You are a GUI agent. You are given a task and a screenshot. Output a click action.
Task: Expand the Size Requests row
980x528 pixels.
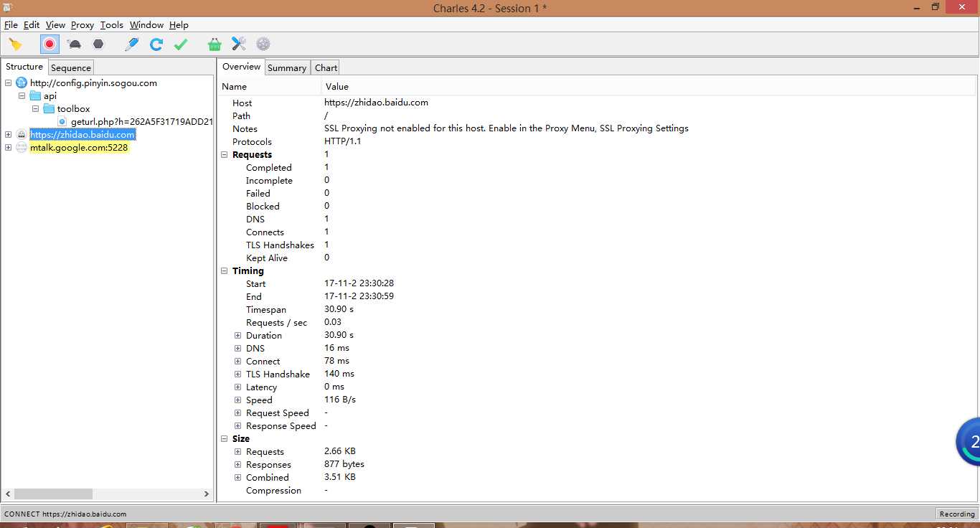tap(238, 451)
